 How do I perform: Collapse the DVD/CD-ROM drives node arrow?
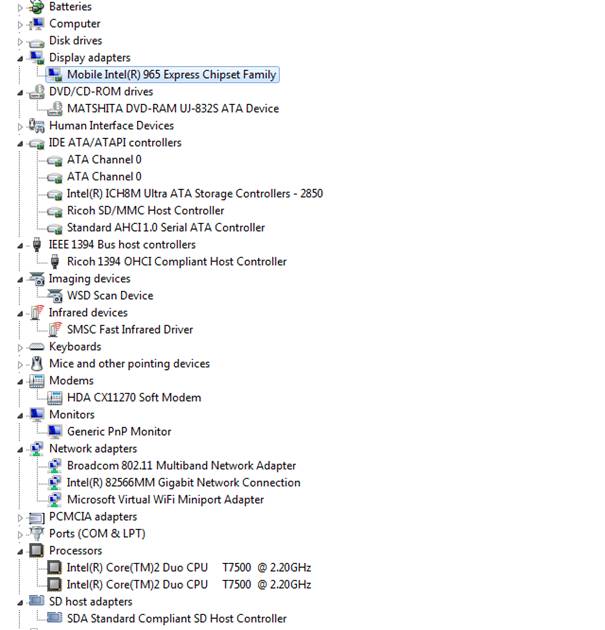pos(20,93)
